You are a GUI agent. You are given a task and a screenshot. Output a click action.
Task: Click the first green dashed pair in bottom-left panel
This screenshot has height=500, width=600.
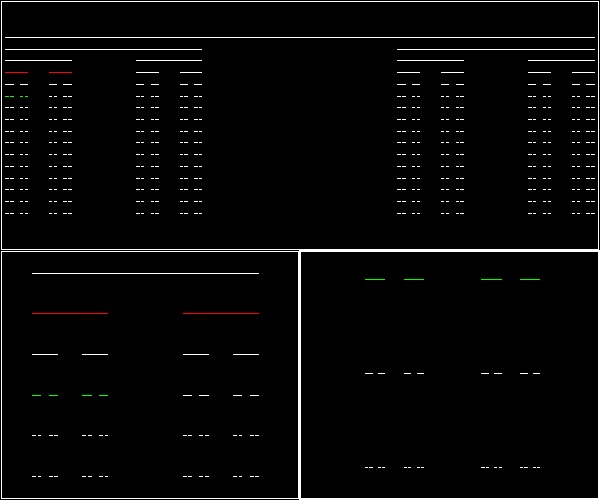click(x=45, y=395)
